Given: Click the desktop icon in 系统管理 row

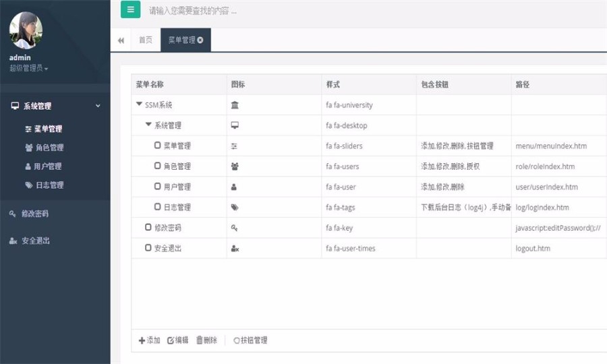Looking at the screenshot, I should tap(235, 125).
